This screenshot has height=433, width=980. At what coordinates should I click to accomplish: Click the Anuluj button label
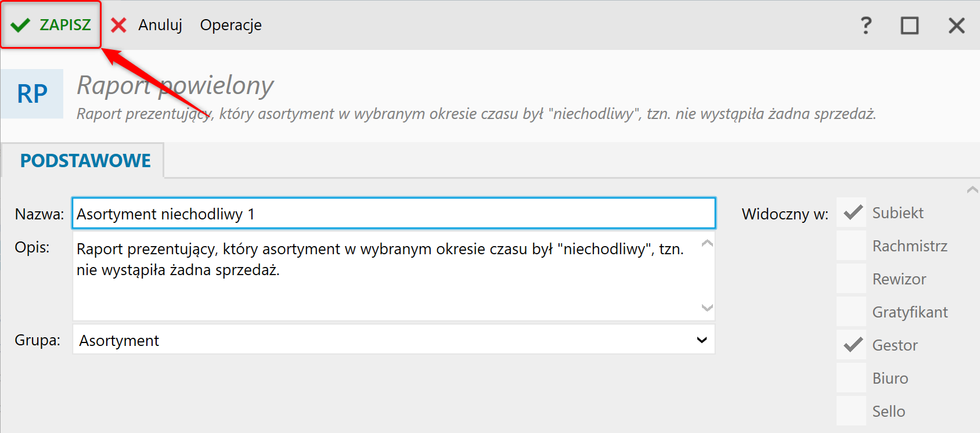[160, 25]
